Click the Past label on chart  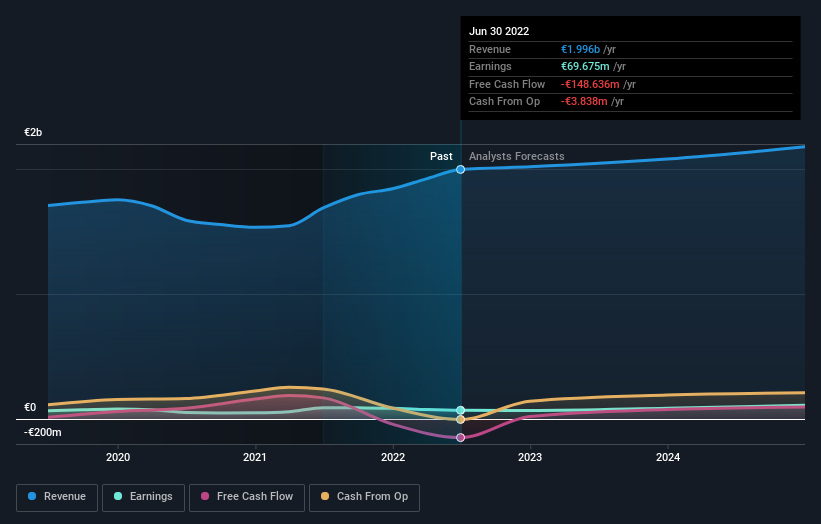click(x=441, y=156)
